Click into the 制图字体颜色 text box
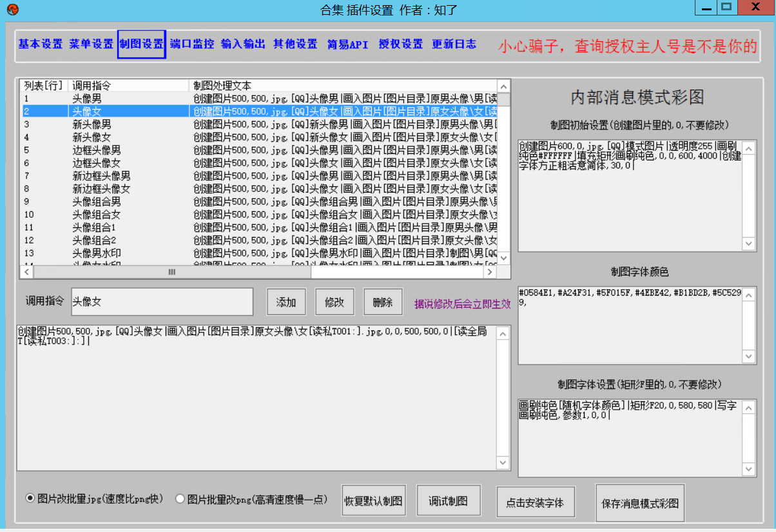 pyautogui.click(x=630, y=325)
